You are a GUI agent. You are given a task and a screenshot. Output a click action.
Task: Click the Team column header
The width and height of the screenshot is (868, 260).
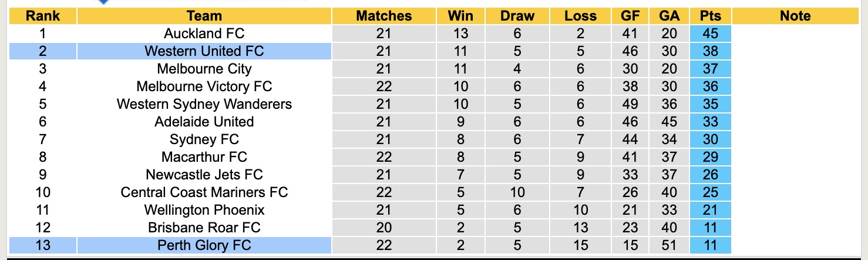pyautogui.click(x=204, y=16)
